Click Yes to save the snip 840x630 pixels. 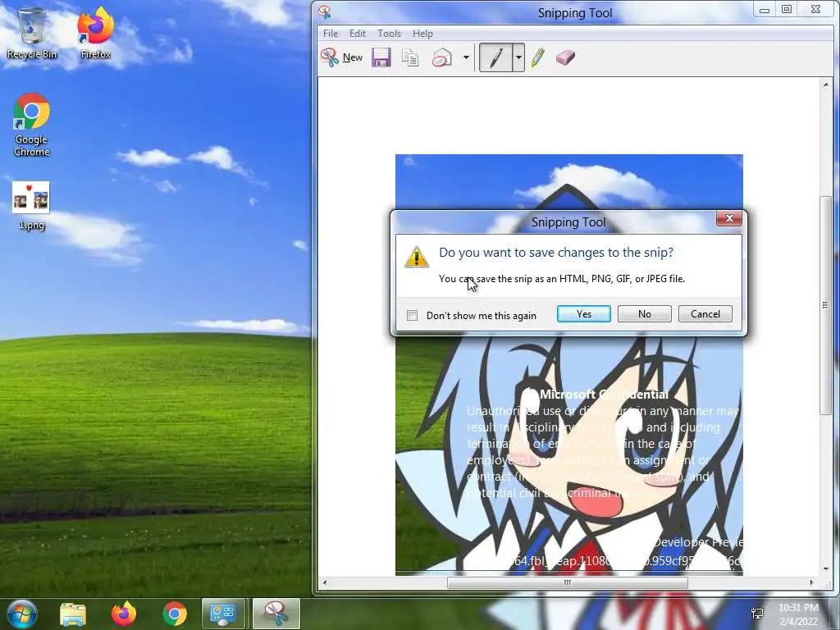pos(584,314)
